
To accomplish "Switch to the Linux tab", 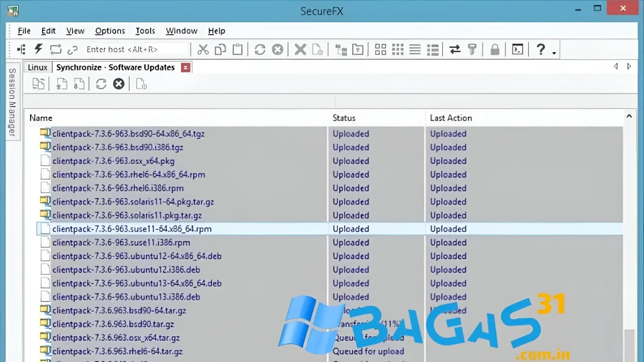I will tap(38, 67).
